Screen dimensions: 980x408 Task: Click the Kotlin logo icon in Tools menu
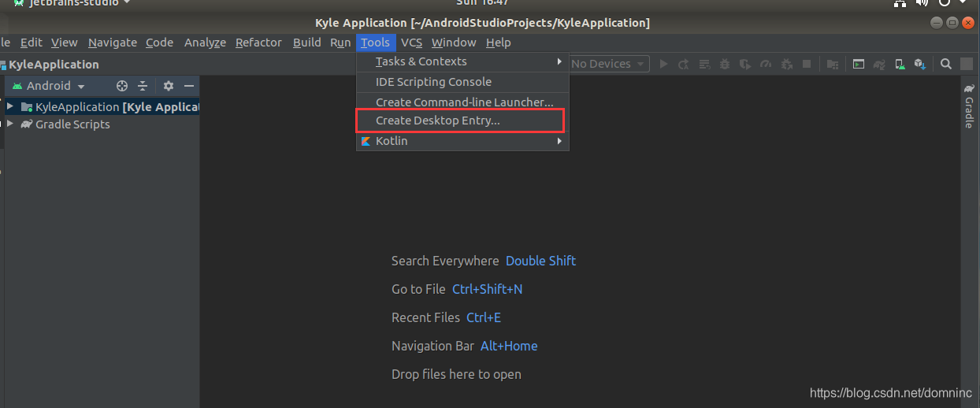coord(366,142)
